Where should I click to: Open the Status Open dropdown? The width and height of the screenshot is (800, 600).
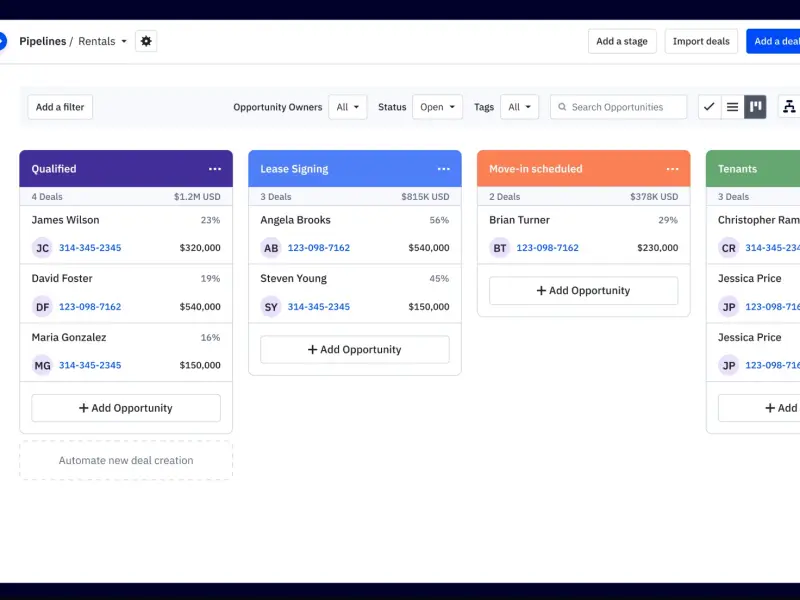tap(437, 107)
